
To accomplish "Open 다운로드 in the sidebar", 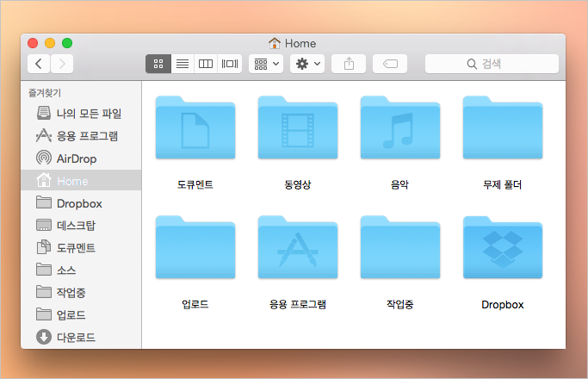I will click(x=82, y=337).
